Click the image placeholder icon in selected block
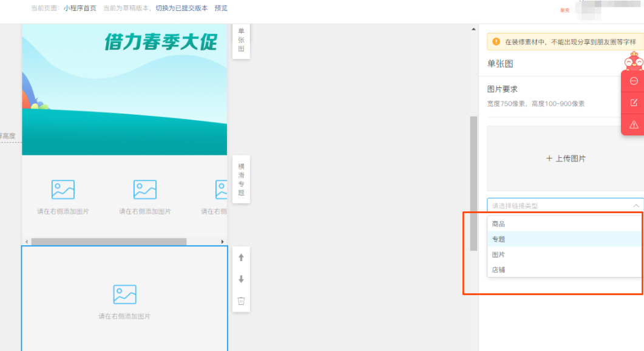644x351 pixels. (124, 293)
